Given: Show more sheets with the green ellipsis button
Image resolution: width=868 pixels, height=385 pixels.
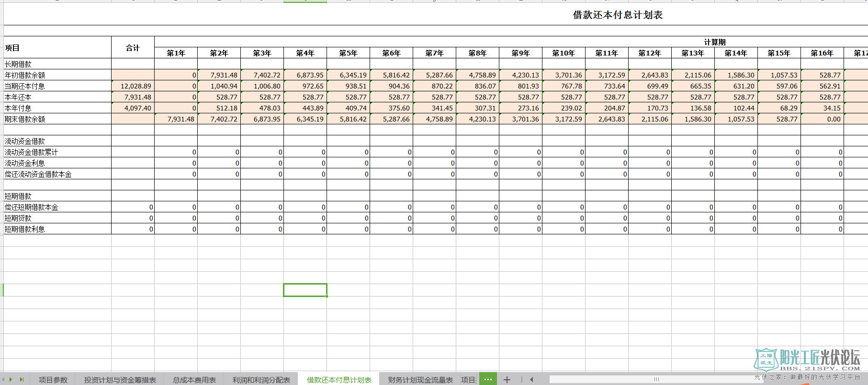Looking at the screenshot, I should point(488,380).
